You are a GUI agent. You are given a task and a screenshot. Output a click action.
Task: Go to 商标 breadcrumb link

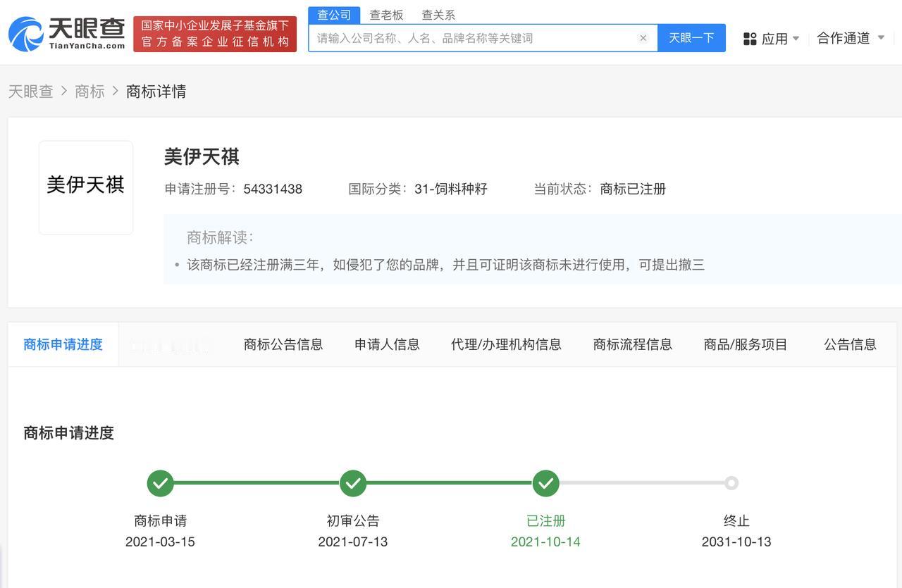(x=89, y=92)
